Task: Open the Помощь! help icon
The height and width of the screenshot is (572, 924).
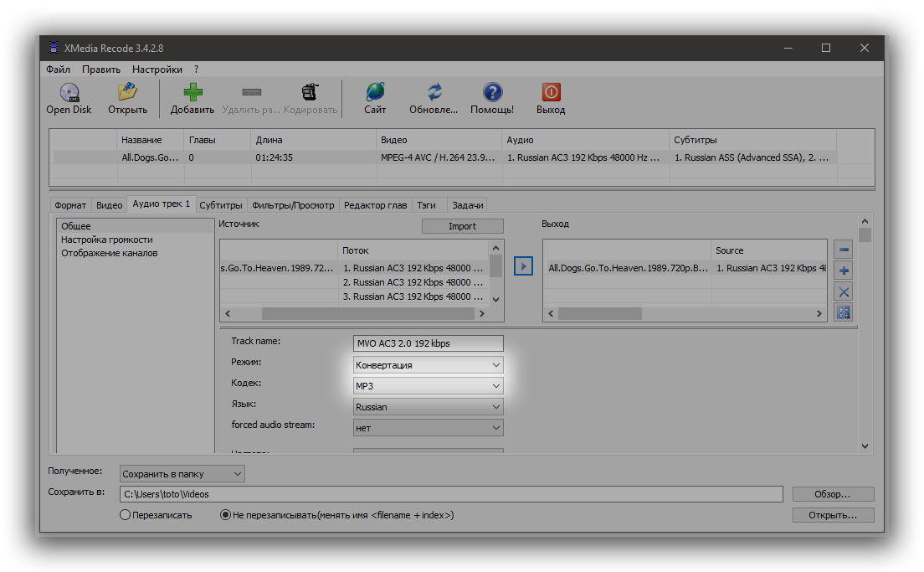Action: [x=492, y=92]
